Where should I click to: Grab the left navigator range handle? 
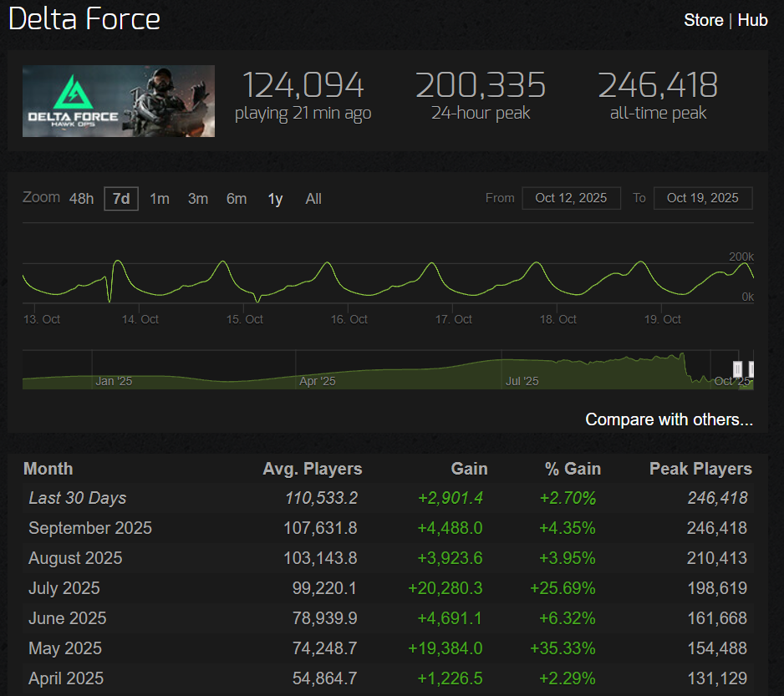point(737,369)
